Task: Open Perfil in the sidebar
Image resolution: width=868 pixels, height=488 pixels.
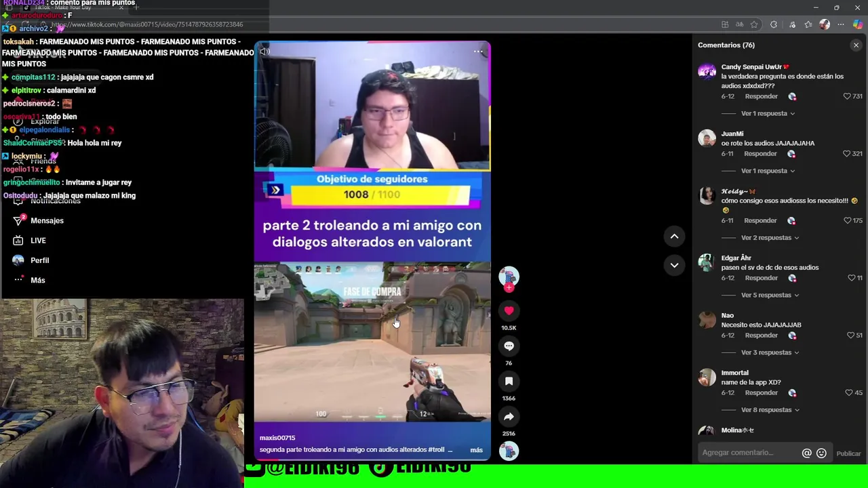Action: tap(31, 260)
